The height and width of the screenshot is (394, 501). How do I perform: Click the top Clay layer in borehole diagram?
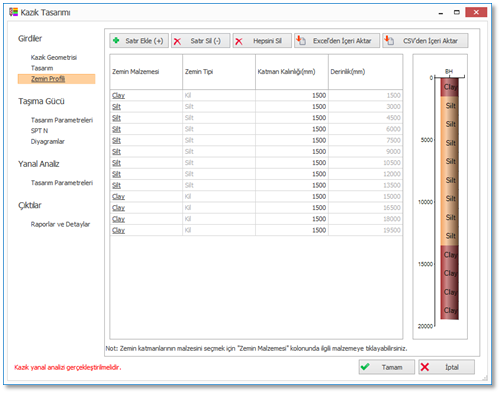(x=450, y=87)
